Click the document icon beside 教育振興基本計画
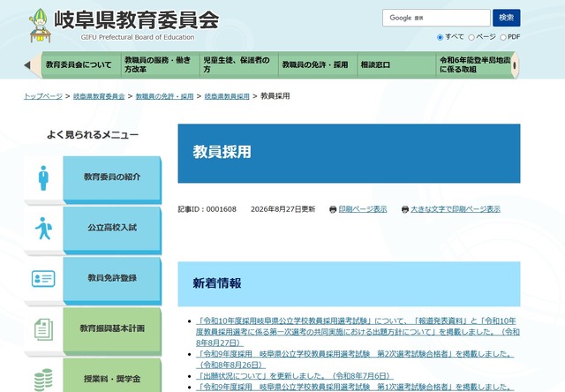Viewport: 565px width, 392px height. tap(43, 329)
